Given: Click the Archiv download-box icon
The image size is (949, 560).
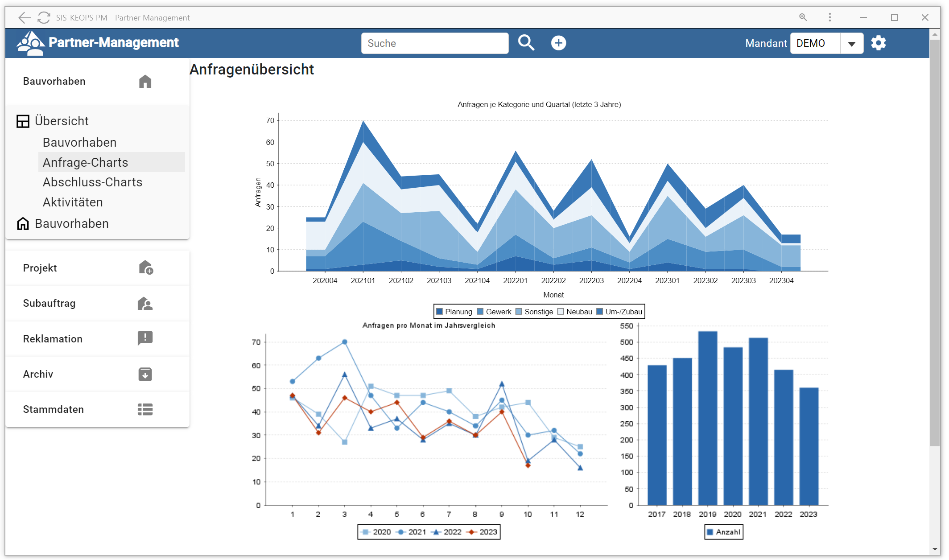Looking at the screenshot, I should pos(145,374).
